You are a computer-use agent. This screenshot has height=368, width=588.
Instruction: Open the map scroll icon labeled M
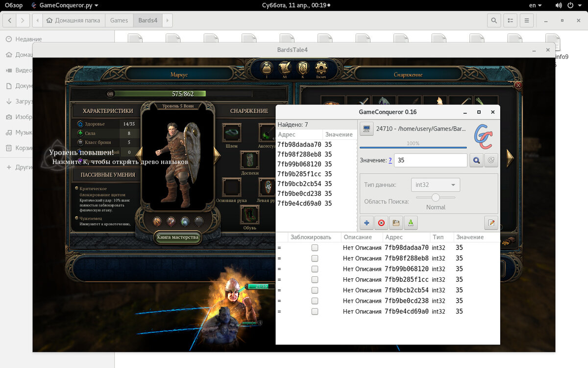(x=285, y=68)
